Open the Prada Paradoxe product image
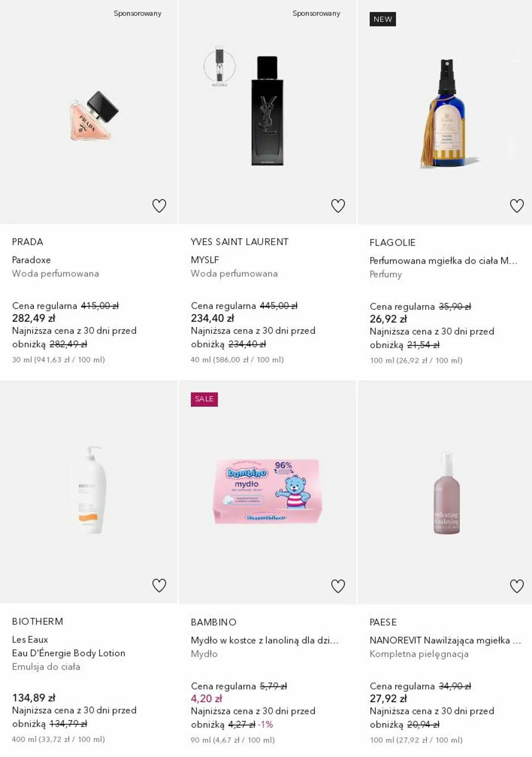The image size is (532, 757). point(94,116)
